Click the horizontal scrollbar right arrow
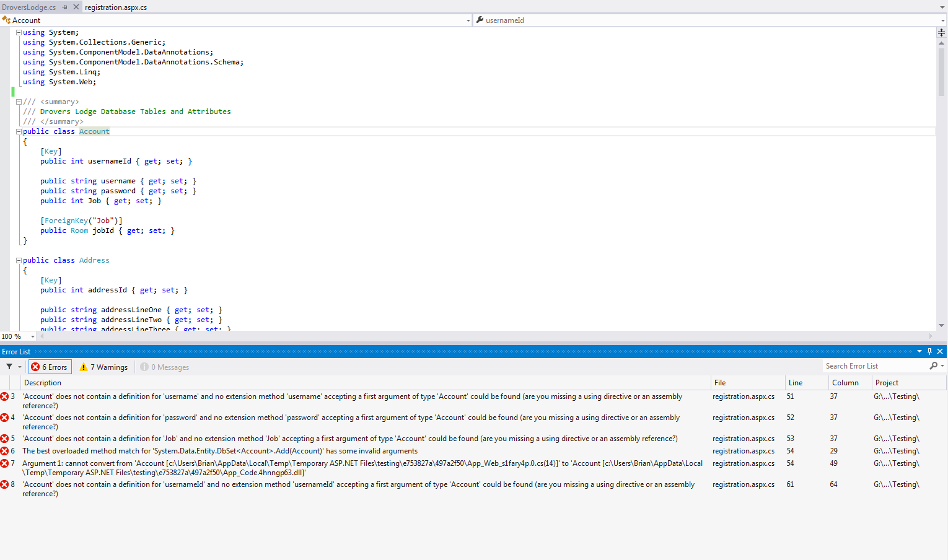 click(931, 336)
